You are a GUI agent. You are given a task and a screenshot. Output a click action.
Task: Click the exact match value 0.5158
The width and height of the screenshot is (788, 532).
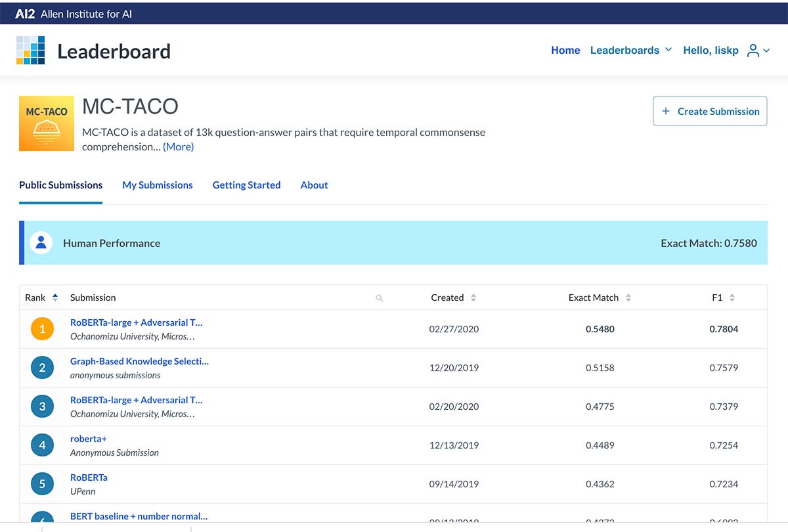point(600,368)
